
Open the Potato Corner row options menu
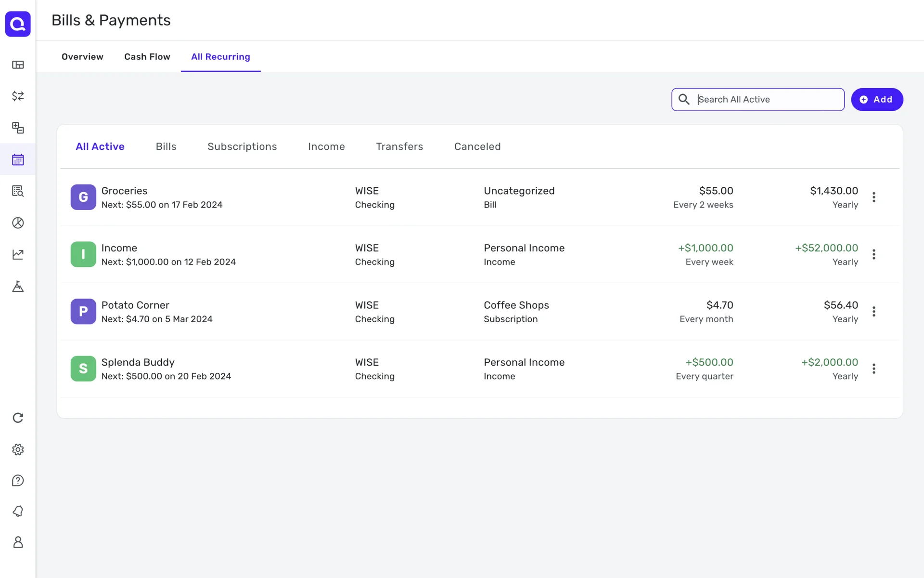[x=873, y=312]
